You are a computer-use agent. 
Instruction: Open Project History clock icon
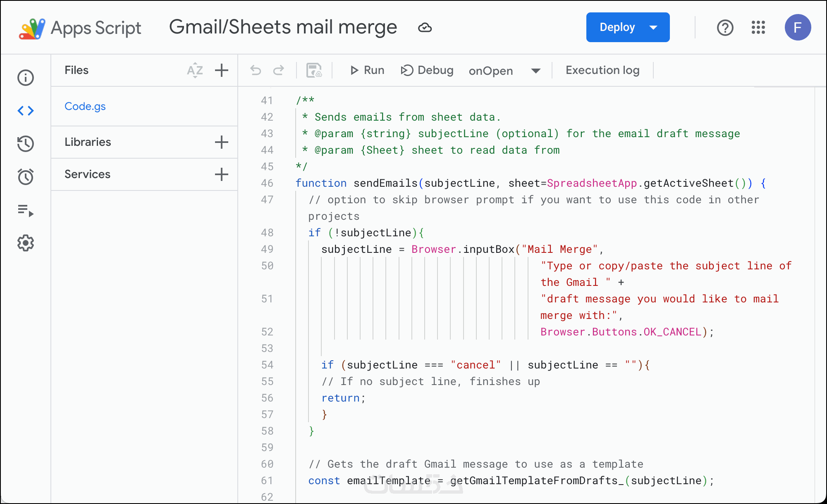[26, 144]
